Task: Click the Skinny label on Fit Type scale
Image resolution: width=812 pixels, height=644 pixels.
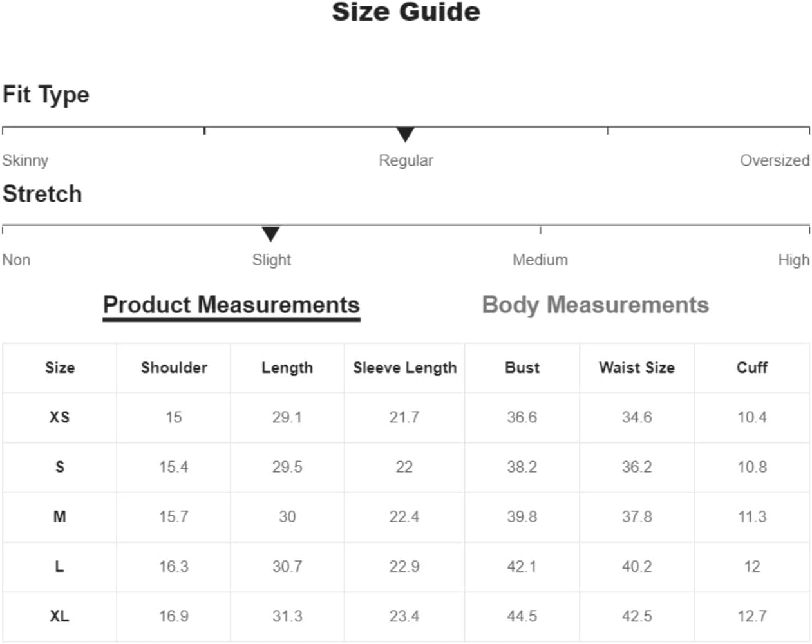Action: tap(25, 160)
